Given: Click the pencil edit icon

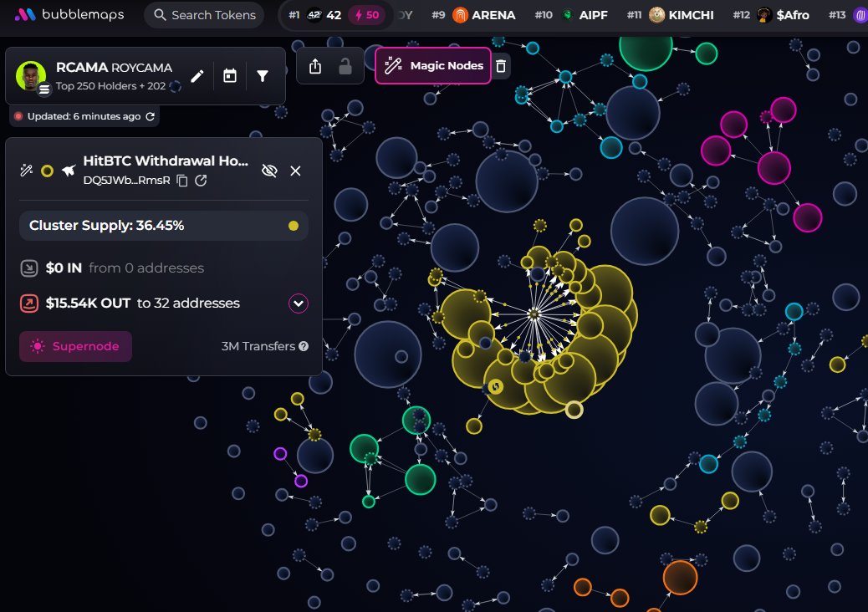Looking at the screenshot, I should [197, 76].
